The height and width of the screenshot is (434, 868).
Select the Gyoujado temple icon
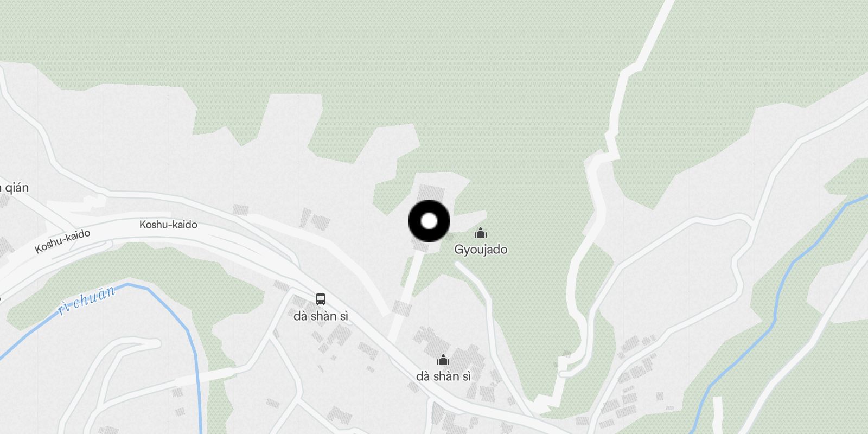pyautogui.click(x=481, y=233)
